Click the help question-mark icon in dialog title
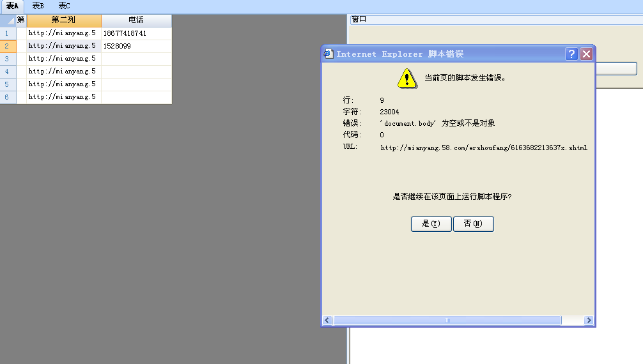 571,54
